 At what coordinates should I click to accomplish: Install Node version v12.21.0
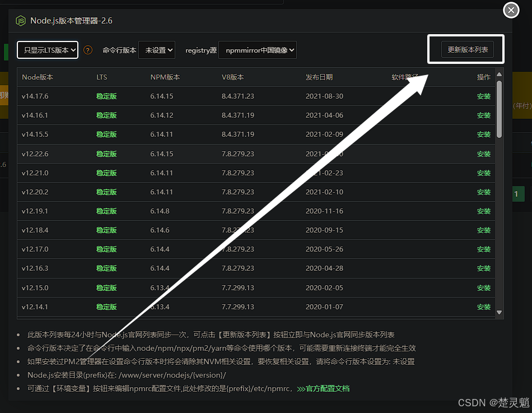(483, 173)
